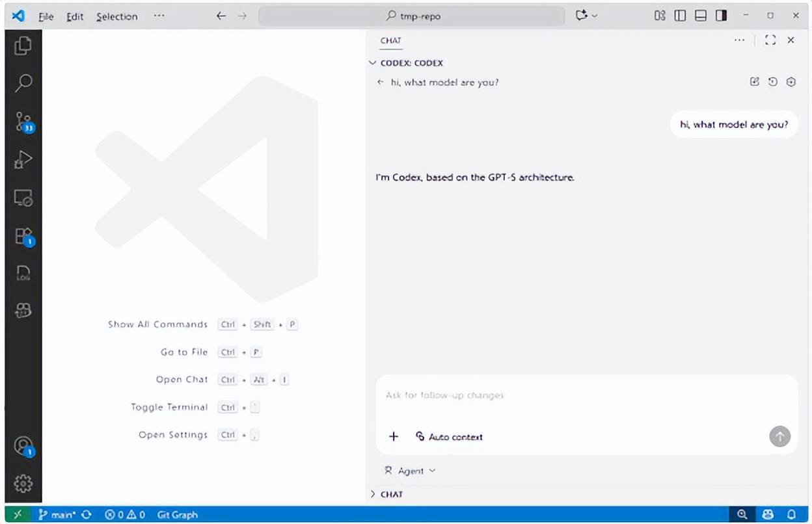Show more menus with the ellipsis
This screenshot has width=812, height=524.
point(159,16)
